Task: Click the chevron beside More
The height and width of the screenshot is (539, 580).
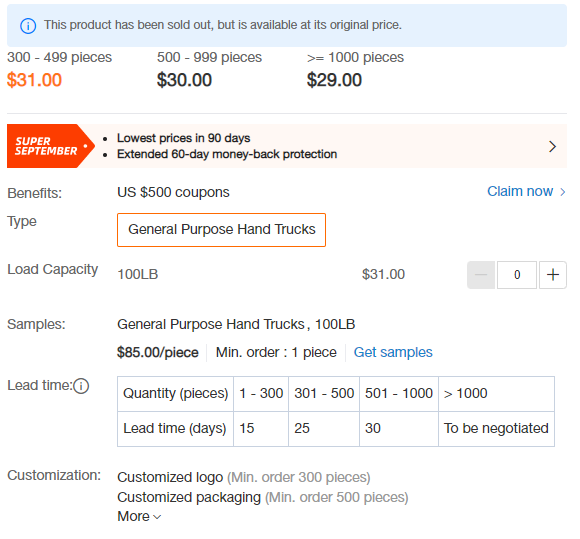Action: click(157, 517)
